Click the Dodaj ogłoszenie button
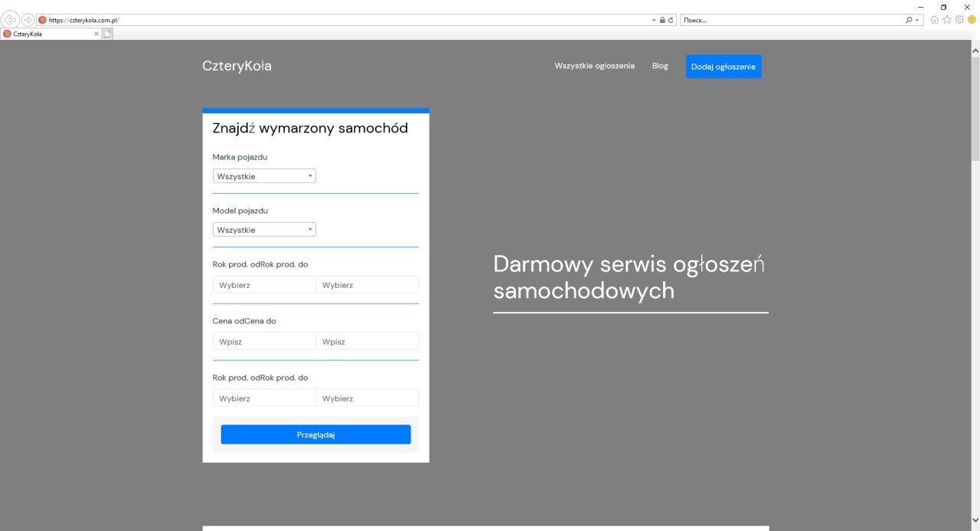Screen dimensions: 980x531 (724, 67)
